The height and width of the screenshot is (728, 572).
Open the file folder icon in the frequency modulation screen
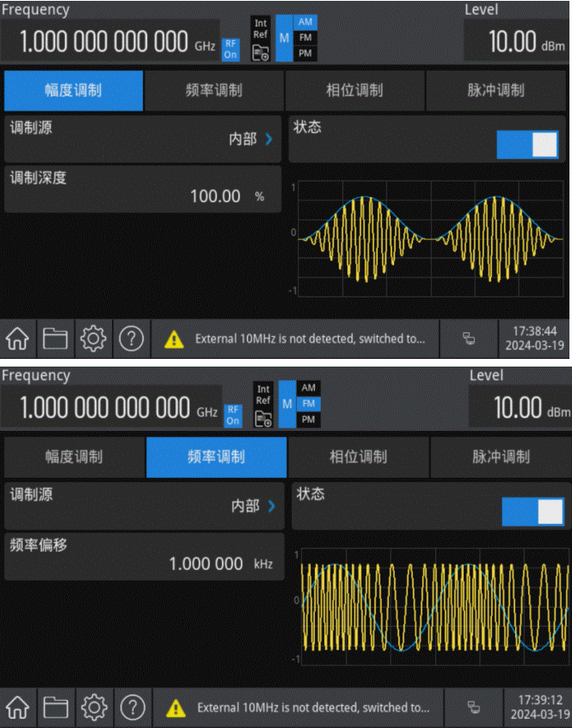pyautogui.click(x=56, y=707)
